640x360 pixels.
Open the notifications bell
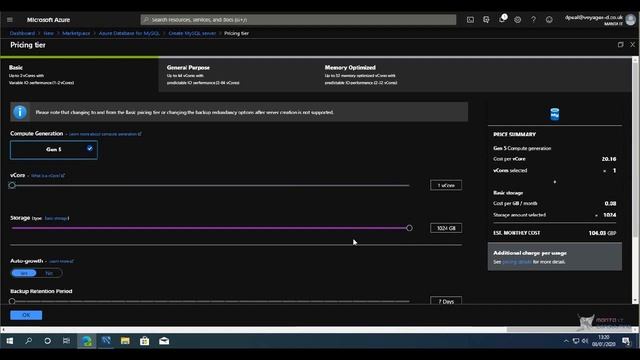point(502,20)
